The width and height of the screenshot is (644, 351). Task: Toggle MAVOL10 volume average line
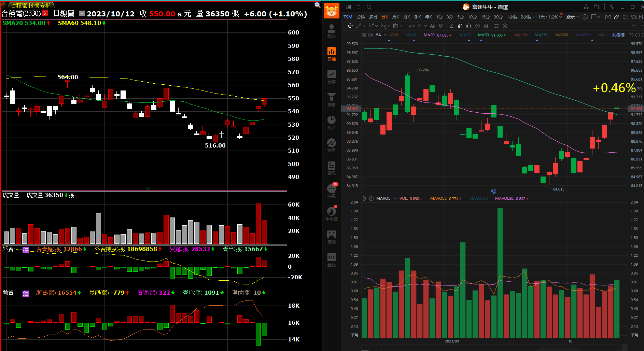[479, 198]
